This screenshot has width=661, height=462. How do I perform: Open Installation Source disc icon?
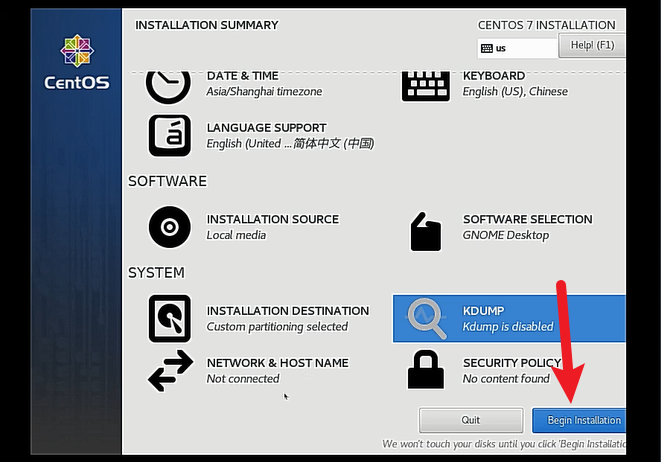click(169, 227)
